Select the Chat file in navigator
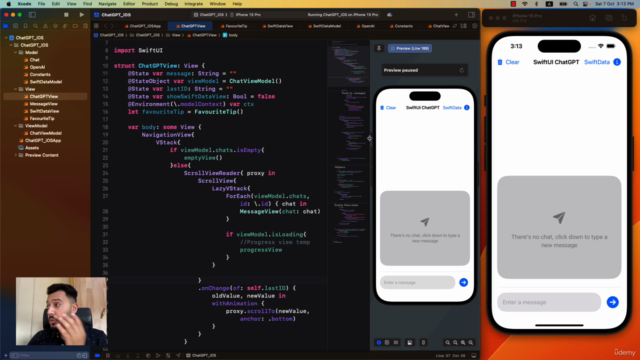The height and width of the screenshot is (360, 640). pos(32,60)
